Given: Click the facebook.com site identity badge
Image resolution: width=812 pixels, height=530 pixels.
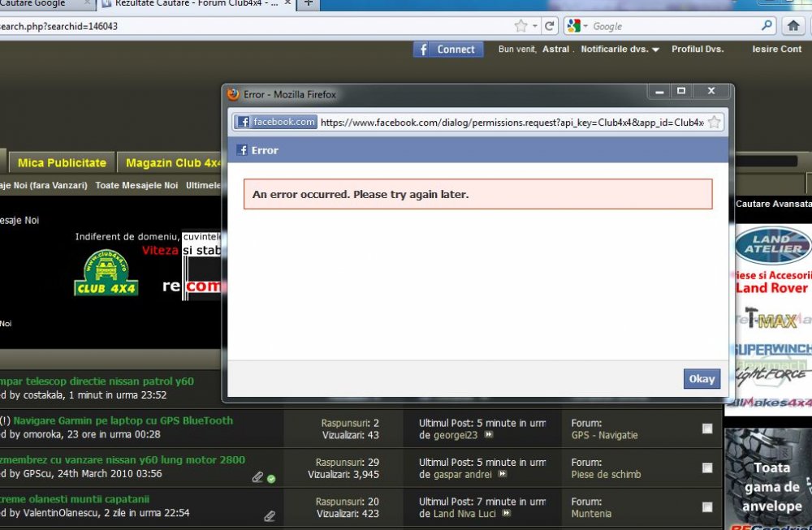Looking at the screenshot, I should tap(275, 123).
